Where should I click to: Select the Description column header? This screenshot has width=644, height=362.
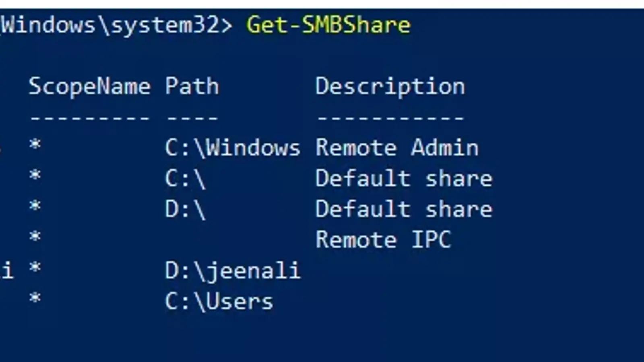point(390,86)
